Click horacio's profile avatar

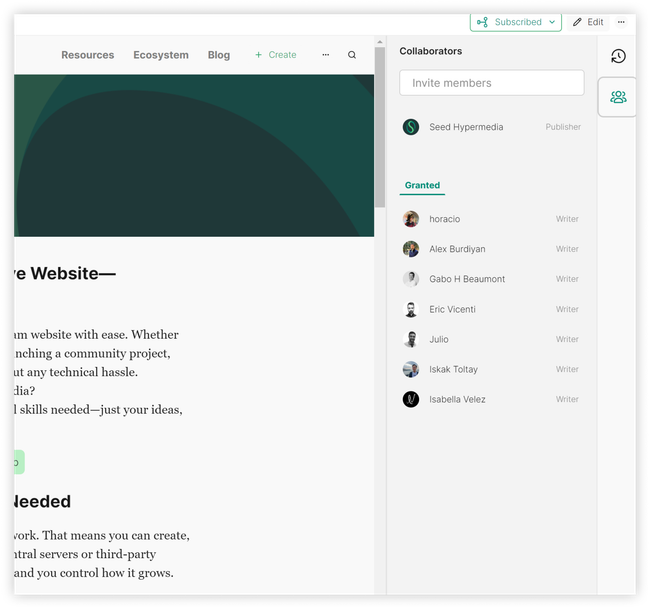(410, 219)
